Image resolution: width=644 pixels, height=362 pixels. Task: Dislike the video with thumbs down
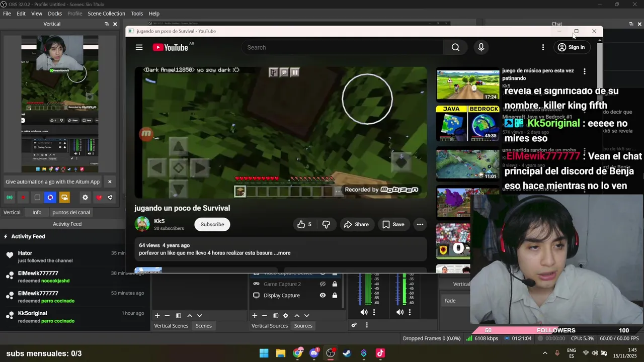326,225
